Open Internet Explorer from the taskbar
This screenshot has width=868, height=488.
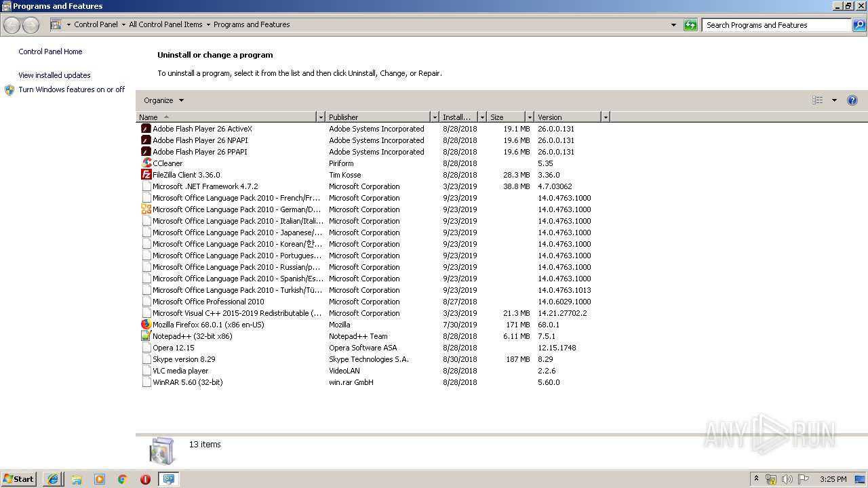(53, 479)
